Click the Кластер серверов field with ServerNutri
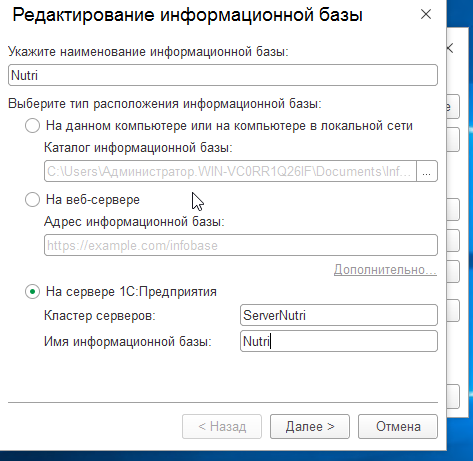The height and width of the screenshot is (461, 473). click(x=339, y=315)
